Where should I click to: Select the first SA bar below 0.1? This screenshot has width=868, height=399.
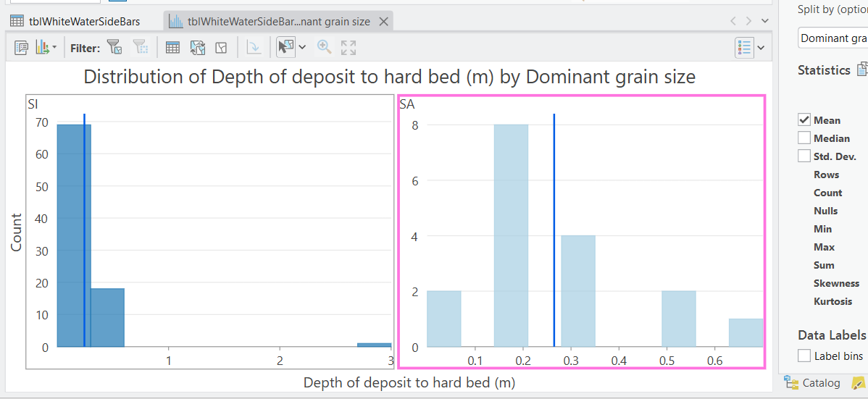click(x=444, y=319)
